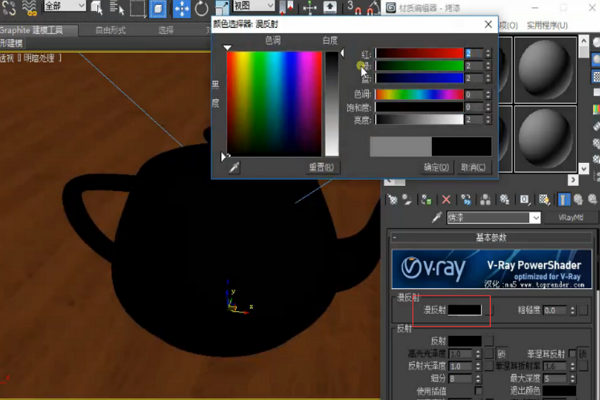Click the sample slots scroll down arrow
Image resolution: width=600 pixels, height=400 pixels.
pyautogui.click(x=584, y=168)
